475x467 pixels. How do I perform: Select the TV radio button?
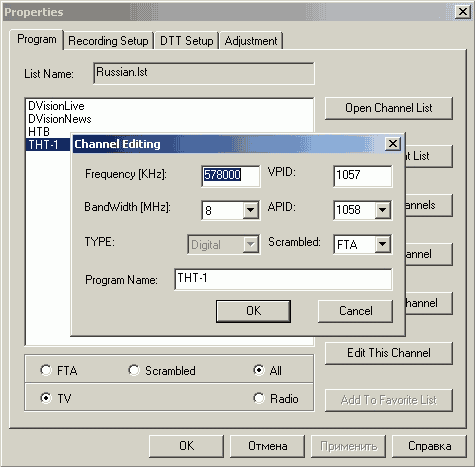click(46, 398)
